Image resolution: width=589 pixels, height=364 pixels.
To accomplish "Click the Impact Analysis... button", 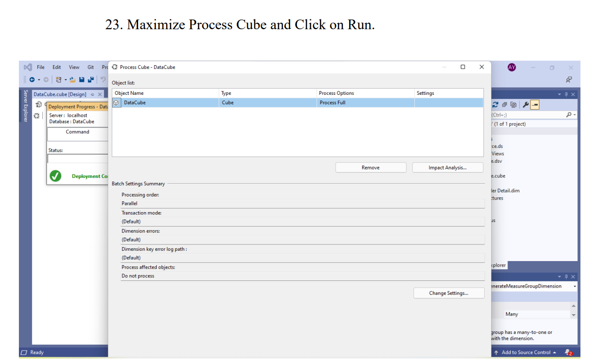I will (448, 168).
